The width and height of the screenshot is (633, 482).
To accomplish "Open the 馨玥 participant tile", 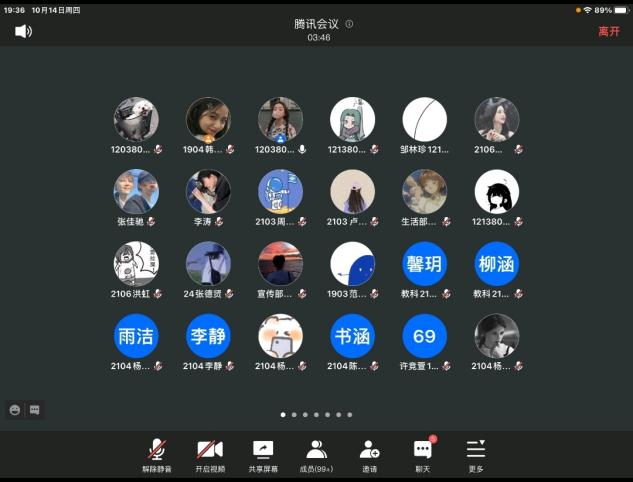I will pyautogui.click(x=424, y=264).
